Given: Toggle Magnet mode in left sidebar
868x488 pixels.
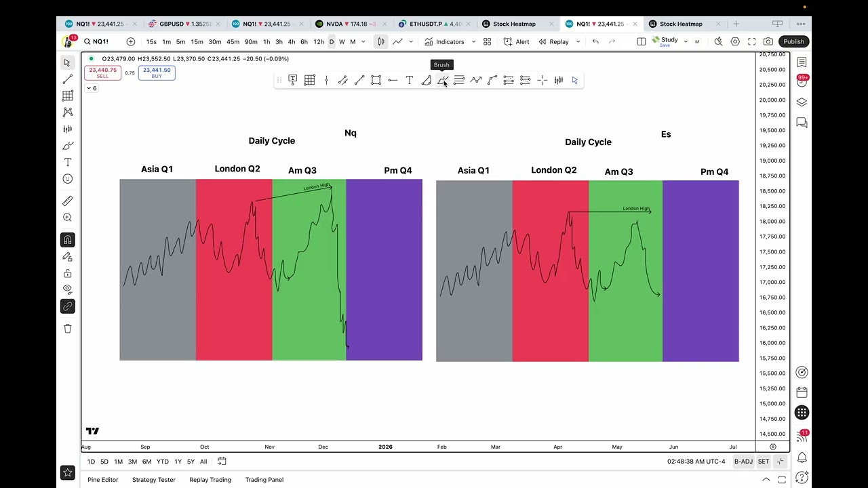Looking at the screenshot, I should coord(67,240).
